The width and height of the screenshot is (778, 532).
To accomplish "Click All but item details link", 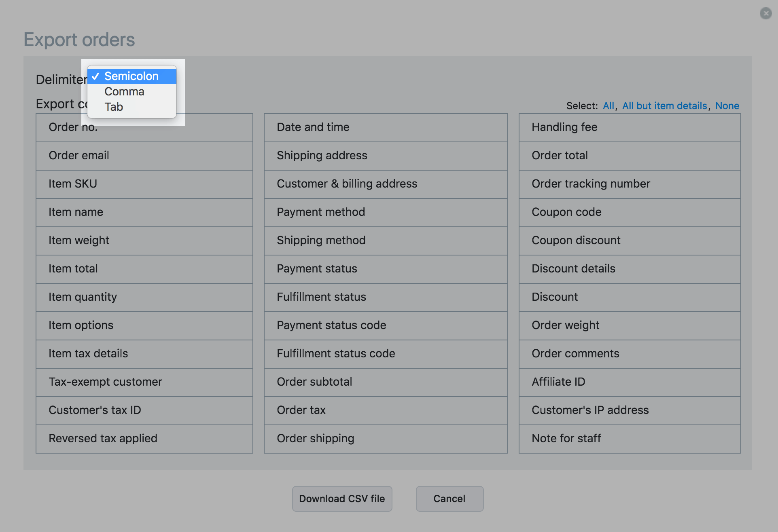I will 664,106.
